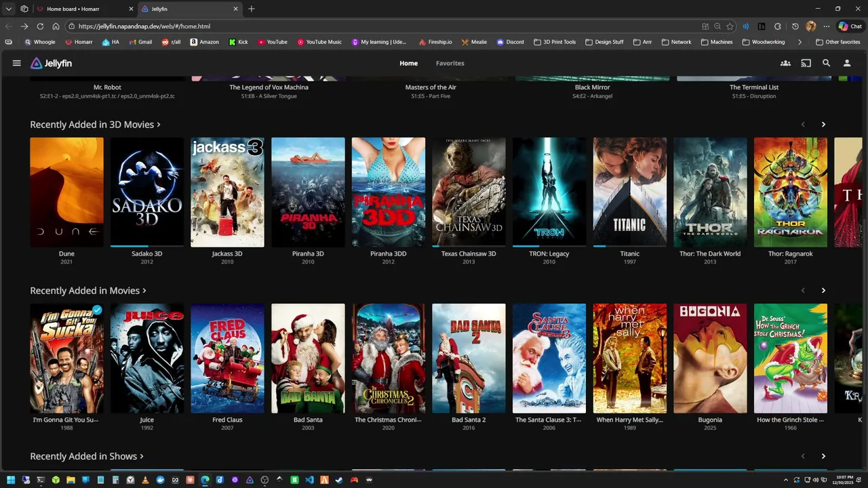868x488 pixels.
Task: Bookmark this page with the star icon
Action: click(730, 26)
